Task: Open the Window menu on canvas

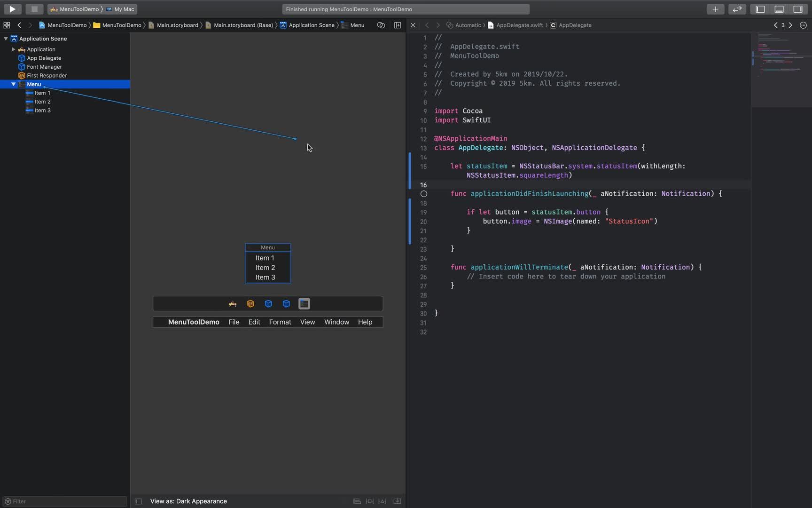Action: (336, 322)
